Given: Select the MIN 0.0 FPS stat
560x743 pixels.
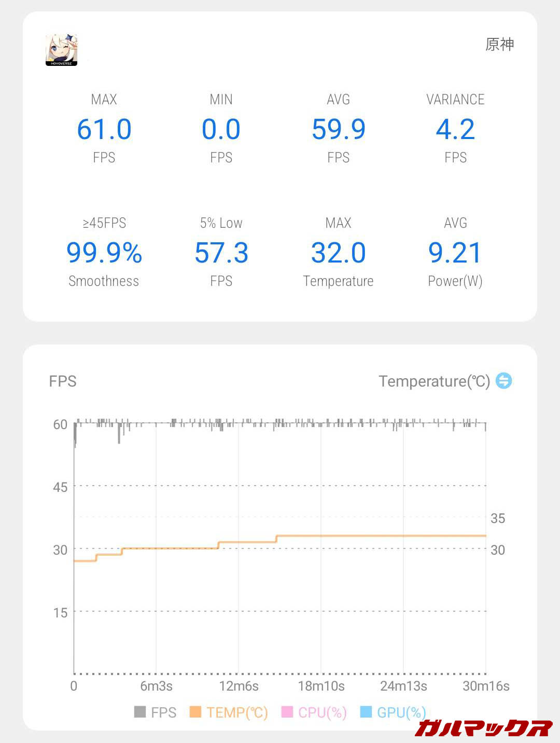Looking at the screenshot, I should coord(221,129).
